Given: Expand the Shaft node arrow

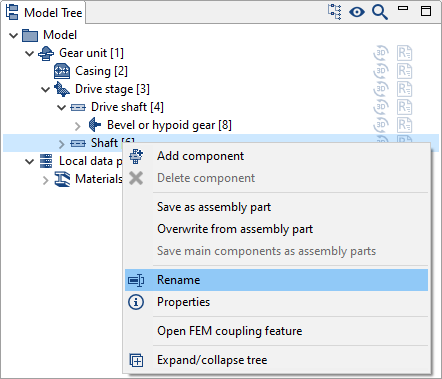Looking at the screenshot, I should point(62,144).
